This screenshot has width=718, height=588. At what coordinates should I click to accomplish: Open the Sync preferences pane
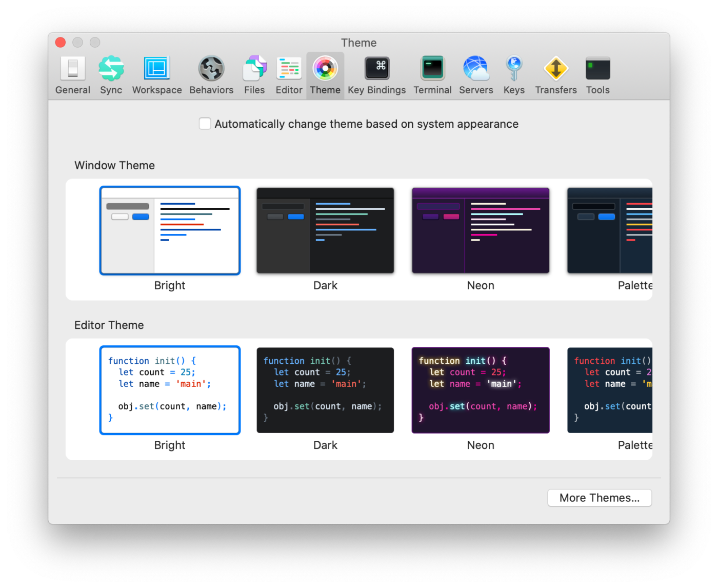(x=111, y=75)
